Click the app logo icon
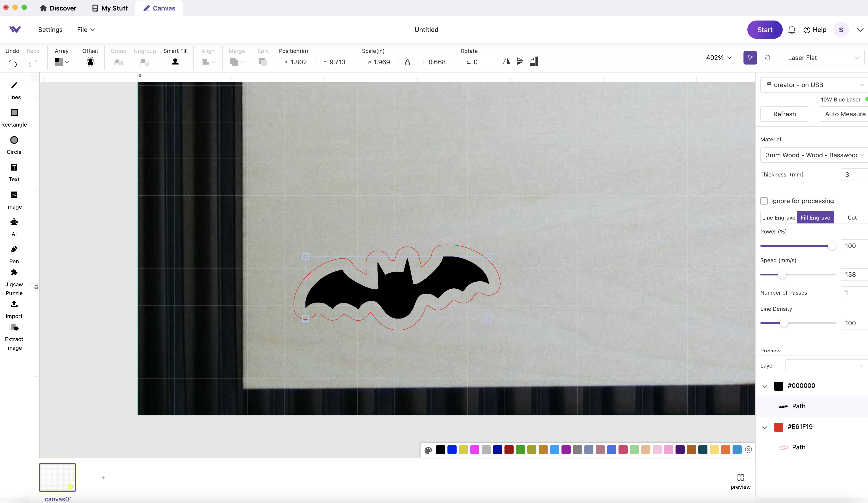The image size is (868, 503). click(x=15, y=30)
